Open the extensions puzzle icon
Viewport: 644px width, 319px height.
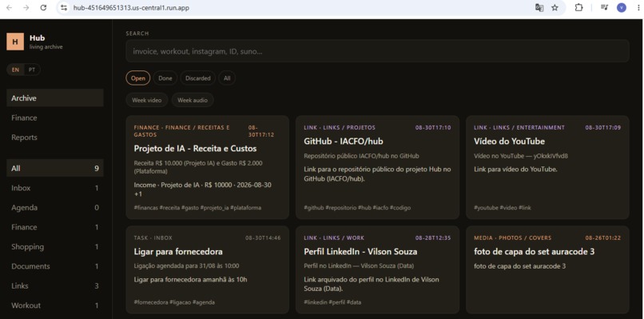578,7
